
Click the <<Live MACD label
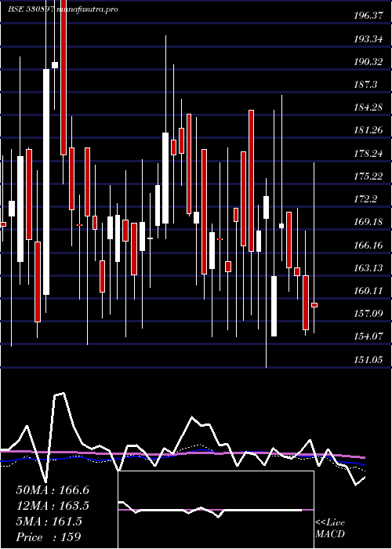[330, 529]
